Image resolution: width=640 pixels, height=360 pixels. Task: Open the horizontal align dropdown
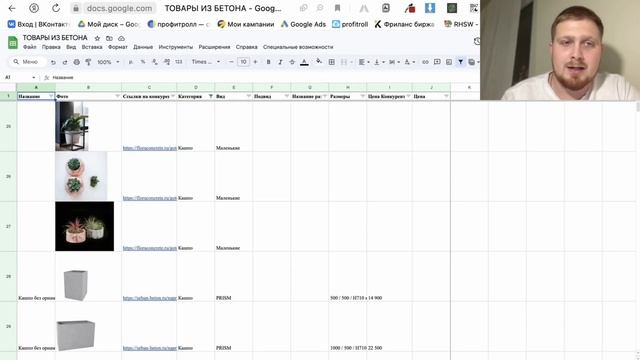pyautogui.click(x=363, y=62)
